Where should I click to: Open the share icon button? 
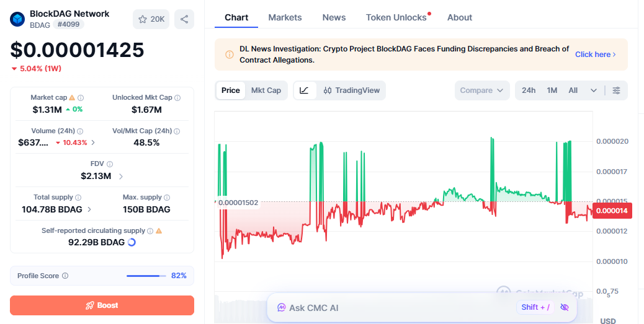click(x=184, y=19)
